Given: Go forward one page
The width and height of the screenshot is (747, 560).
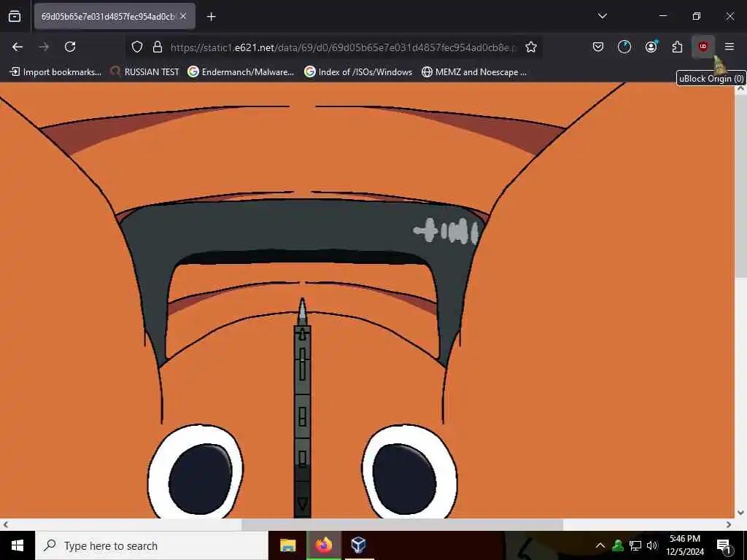Looking at the screenshot, I should [x=44, y=47].
